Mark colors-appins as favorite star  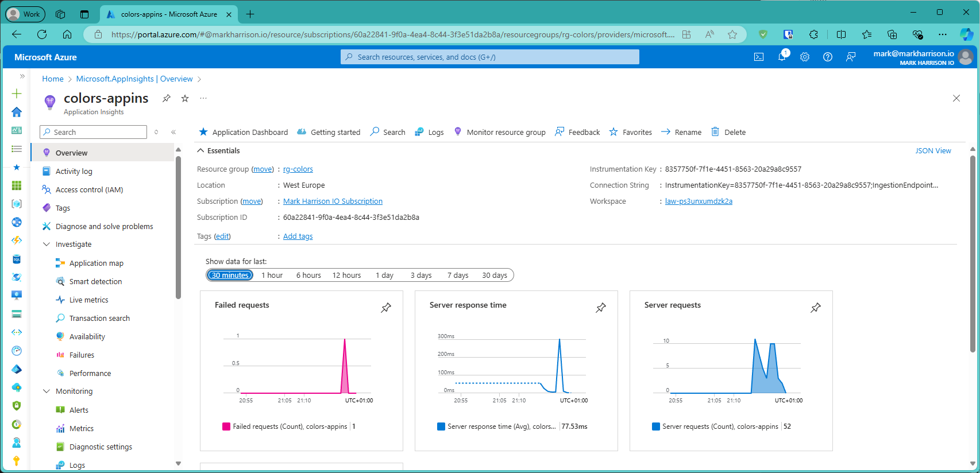[185, 98]
